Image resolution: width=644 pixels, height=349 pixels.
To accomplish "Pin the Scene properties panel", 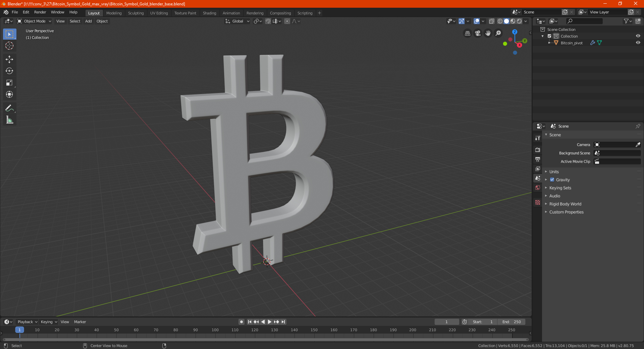I will click(638, 126).
